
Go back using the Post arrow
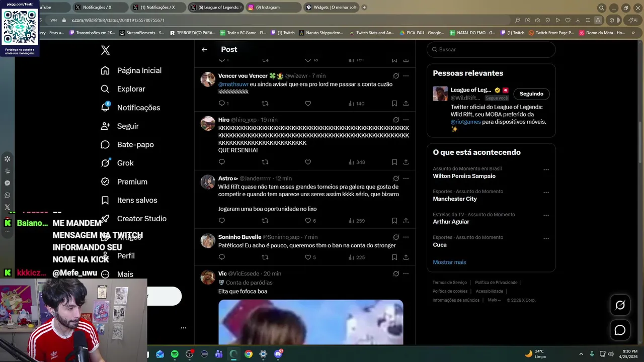click(x=204, y=49)
